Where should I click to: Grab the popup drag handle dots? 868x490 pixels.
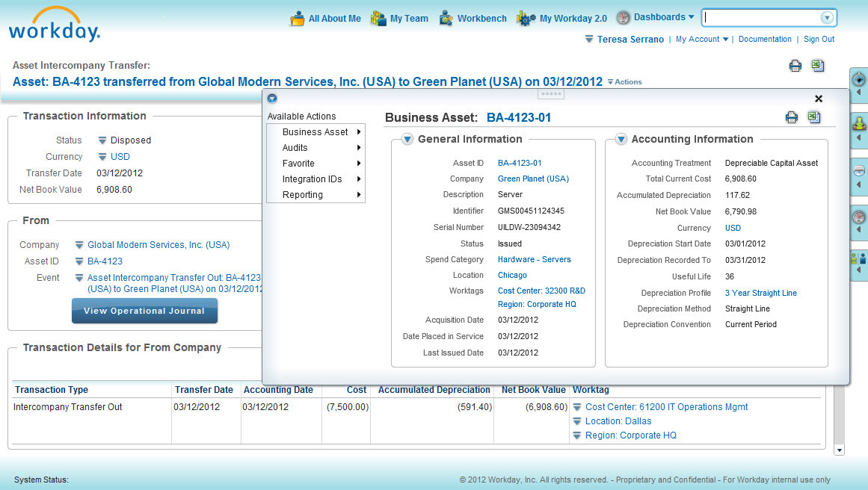pos(551,94)
